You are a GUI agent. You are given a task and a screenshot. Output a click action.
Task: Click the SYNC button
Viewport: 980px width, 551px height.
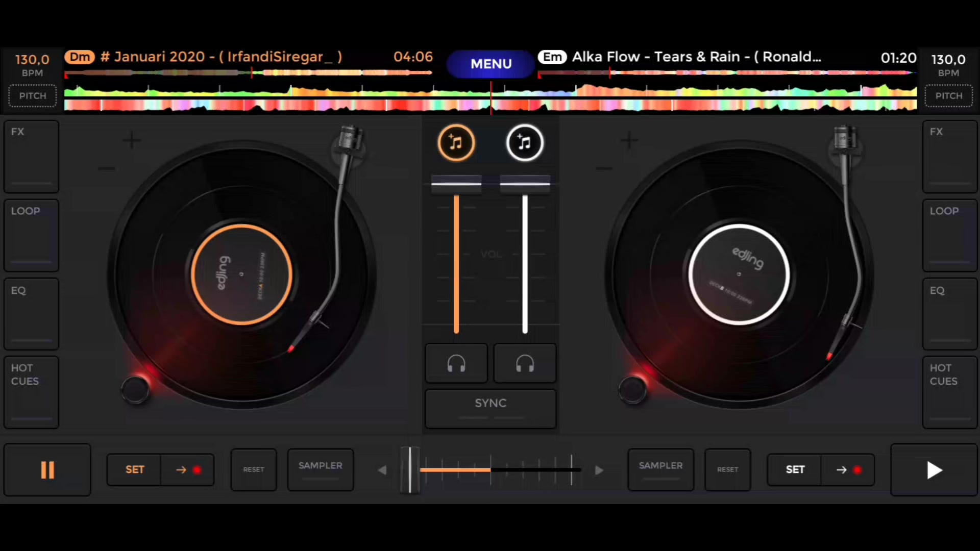tap(491, 408)
